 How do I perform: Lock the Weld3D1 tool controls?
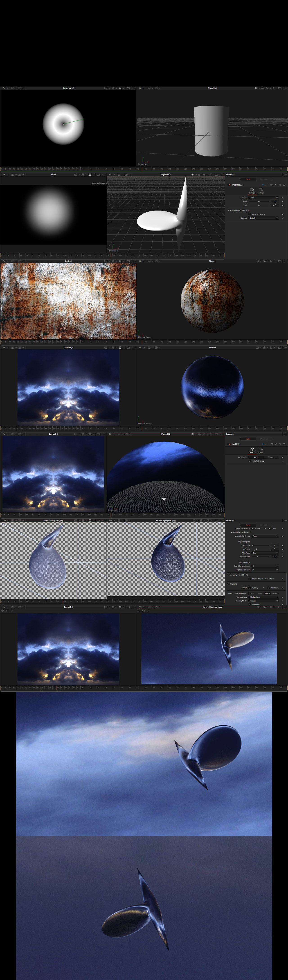coord(280,444)
